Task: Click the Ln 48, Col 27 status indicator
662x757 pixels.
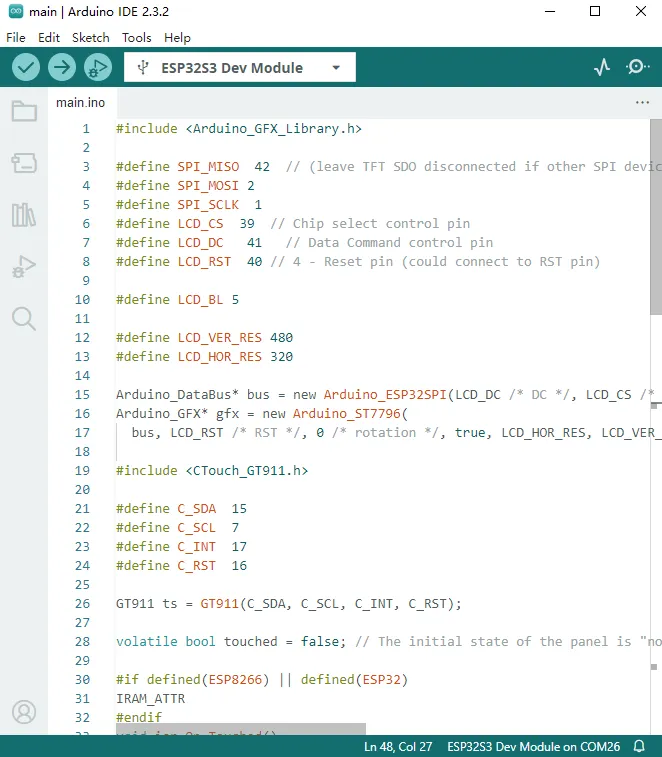Action: point(398,746)
